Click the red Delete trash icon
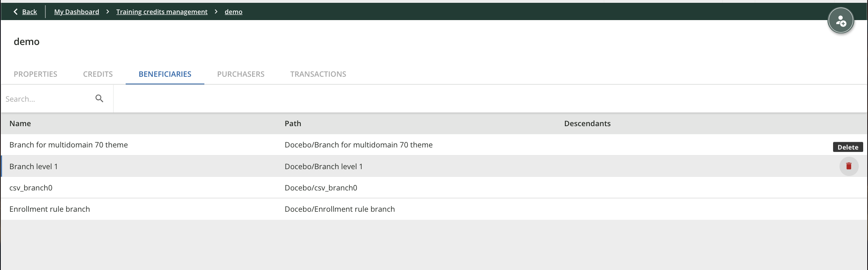The width and height of the screenshot is (868, 270). click(849, 166)
